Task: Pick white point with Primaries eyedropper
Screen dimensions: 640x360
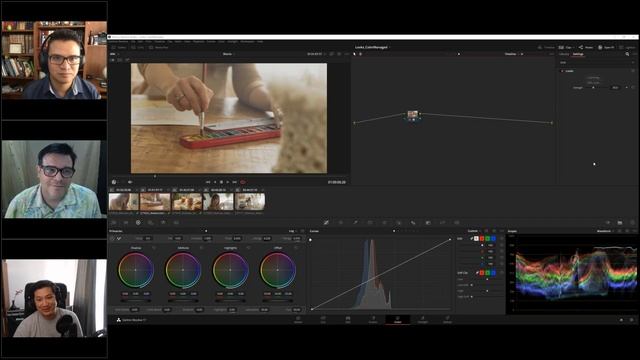Action: click(119, 238)
